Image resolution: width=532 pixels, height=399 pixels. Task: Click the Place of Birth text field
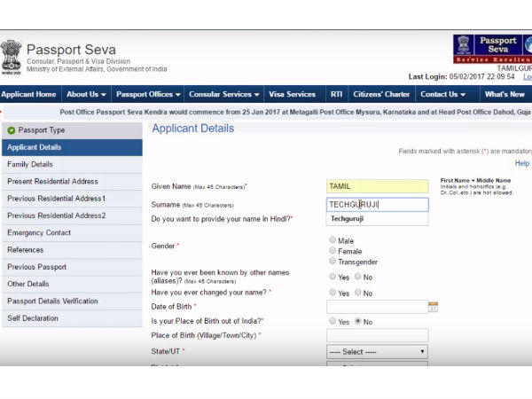377,335
